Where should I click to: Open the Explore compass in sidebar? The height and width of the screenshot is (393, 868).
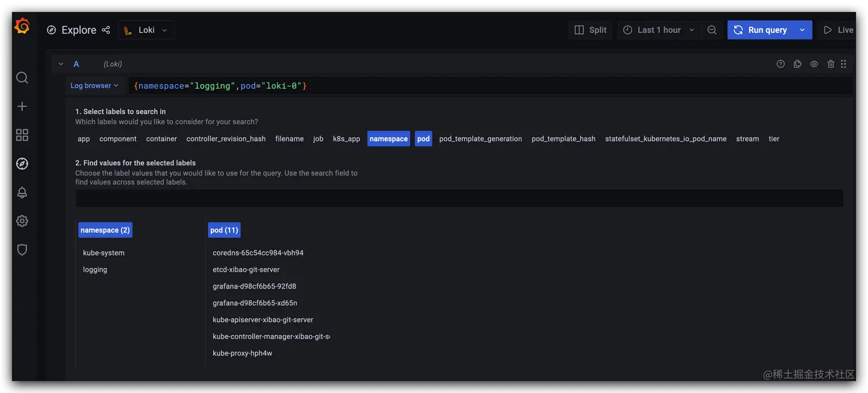(22, 164)
